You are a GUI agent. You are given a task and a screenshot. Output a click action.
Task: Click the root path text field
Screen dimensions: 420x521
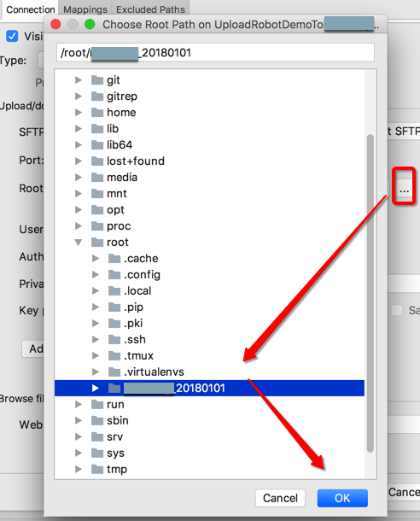coord(215,52)
